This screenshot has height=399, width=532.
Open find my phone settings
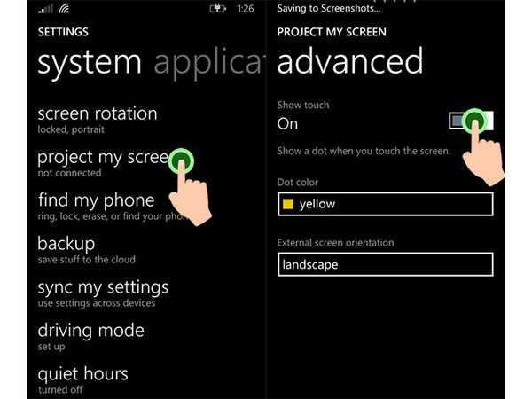tap(96, 206)
